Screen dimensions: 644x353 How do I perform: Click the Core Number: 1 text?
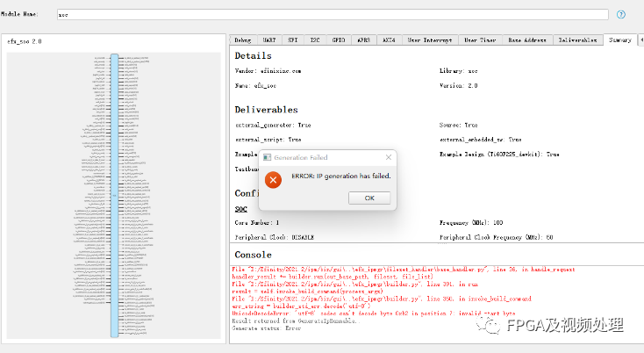click(x=257, y=223)
